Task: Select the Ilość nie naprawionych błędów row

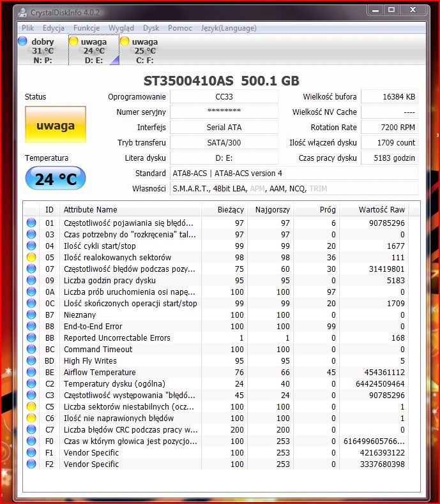Action: click(x=216, y=418)
